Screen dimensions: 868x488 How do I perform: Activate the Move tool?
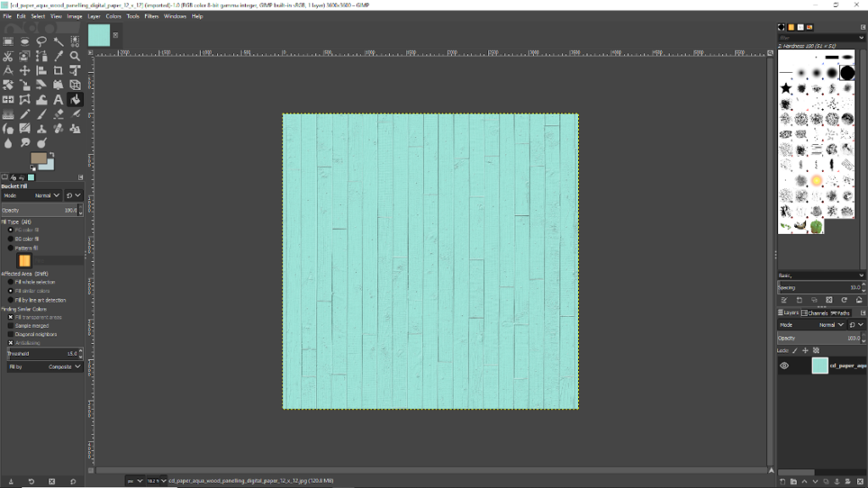[25, 70]
